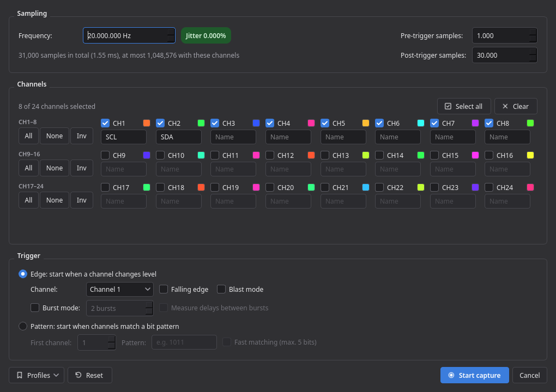This screenshot has width=556, height=392.
Task: Click the CH3 Name input field
Action: click(x=233, y=137)
